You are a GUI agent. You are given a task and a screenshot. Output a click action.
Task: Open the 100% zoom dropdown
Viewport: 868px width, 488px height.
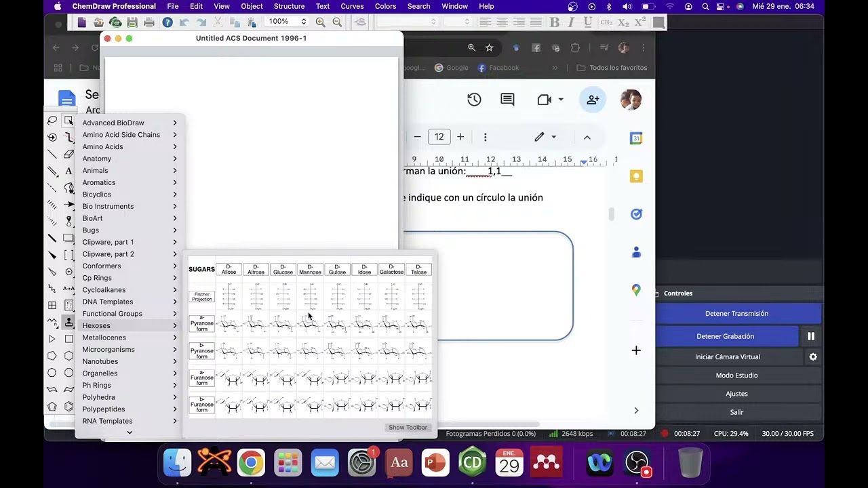[x=287, y=22]
